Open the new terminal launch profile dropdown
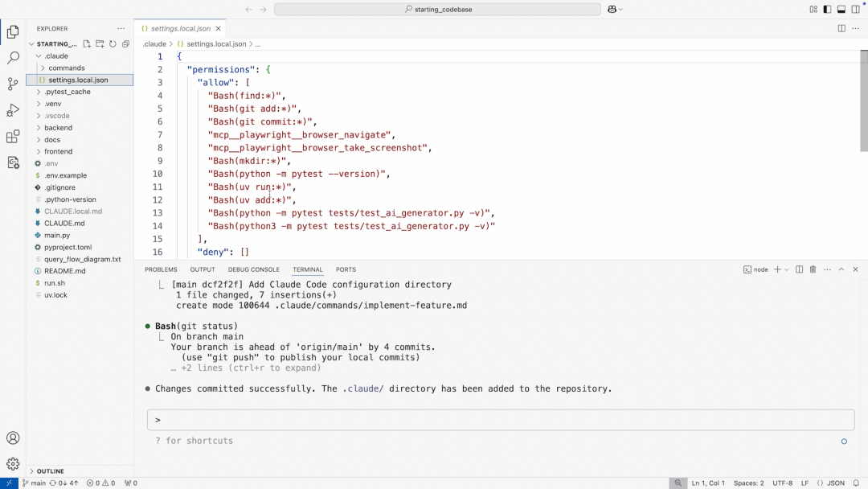 (787, 269)
